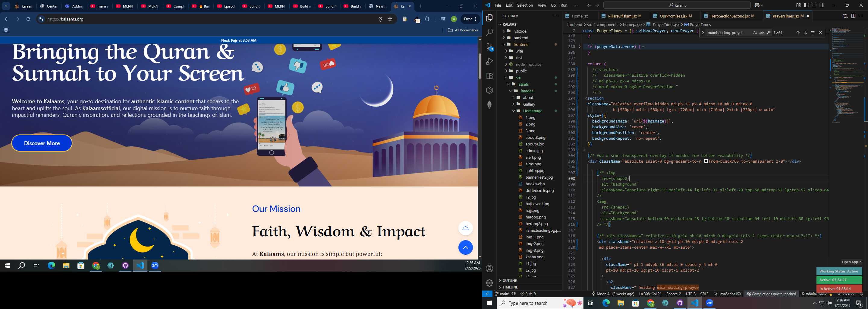Image resolution: width=868 pixels, height=309 pixels.
Task: Open VS Code Accounts icon
Action: [489, 269]
